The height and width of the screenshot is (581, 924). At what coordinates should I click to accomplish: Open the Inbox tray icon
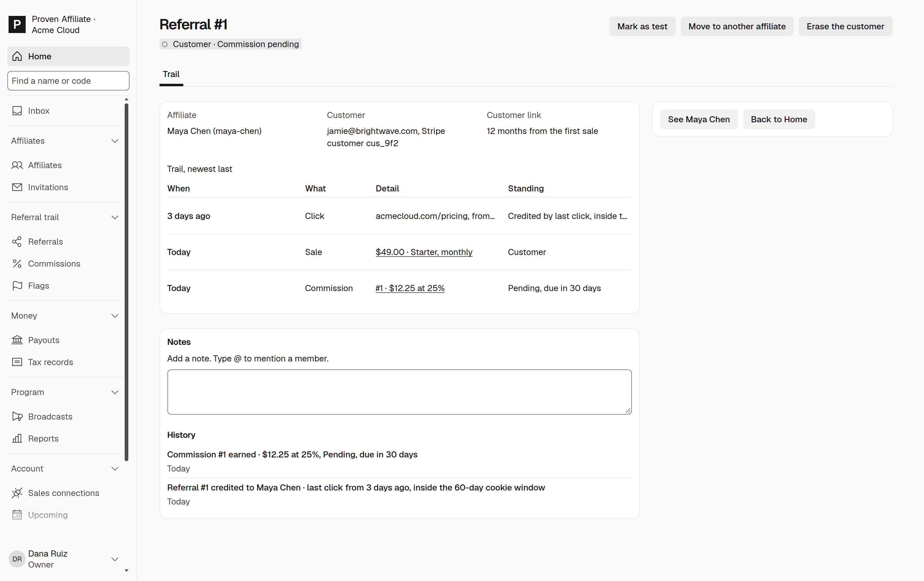tap(17, 111)
